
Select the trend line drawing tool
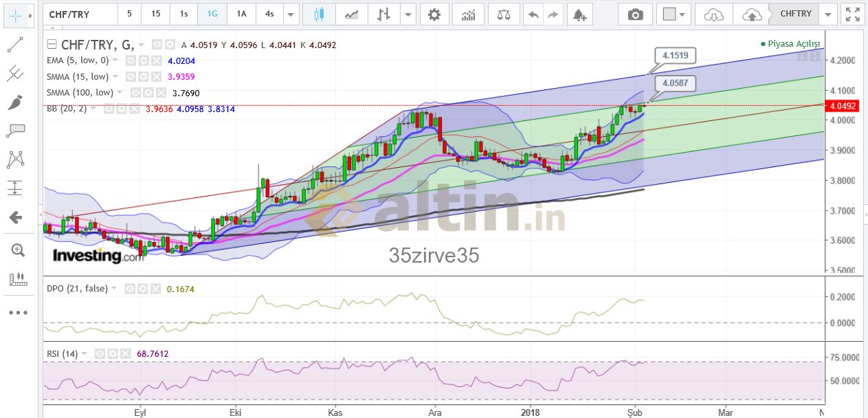15,45
